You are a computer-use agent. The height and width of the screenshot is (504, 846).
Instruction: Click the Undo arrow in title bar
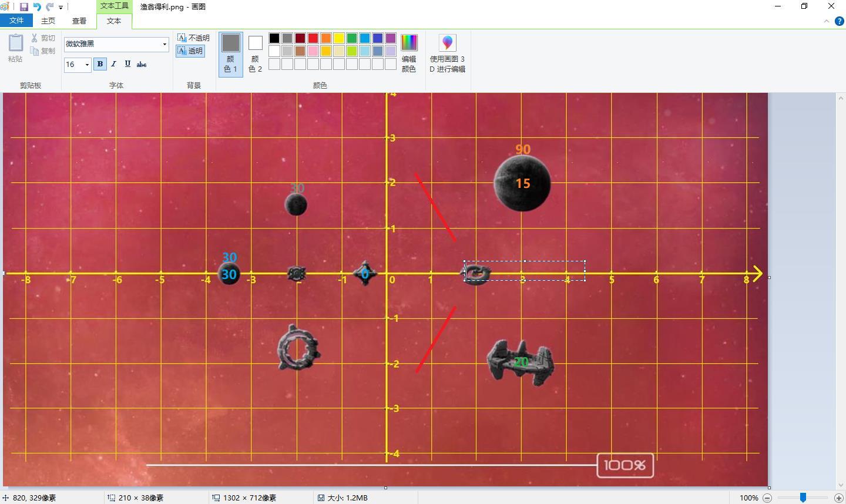click(x=37, y=7)
